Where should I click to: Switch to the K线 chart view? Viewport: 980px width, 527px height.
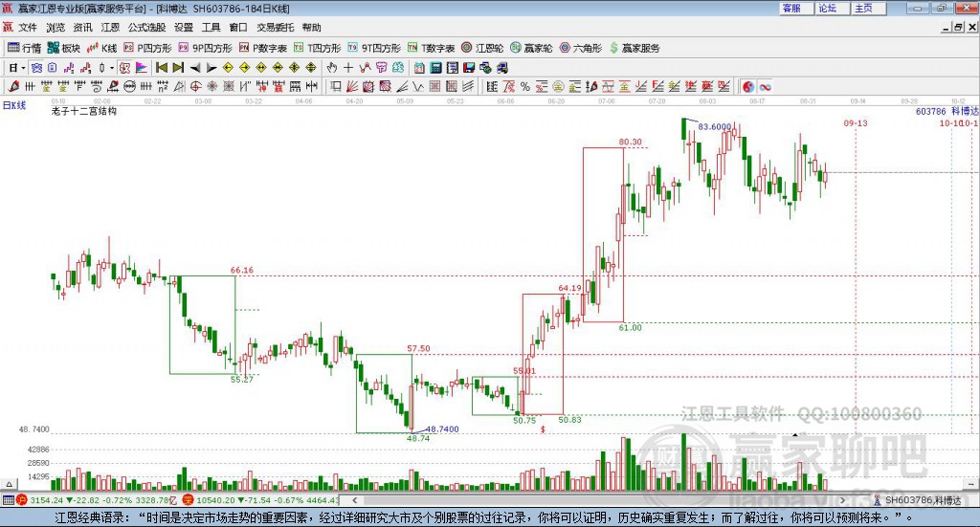coord(101,48)
